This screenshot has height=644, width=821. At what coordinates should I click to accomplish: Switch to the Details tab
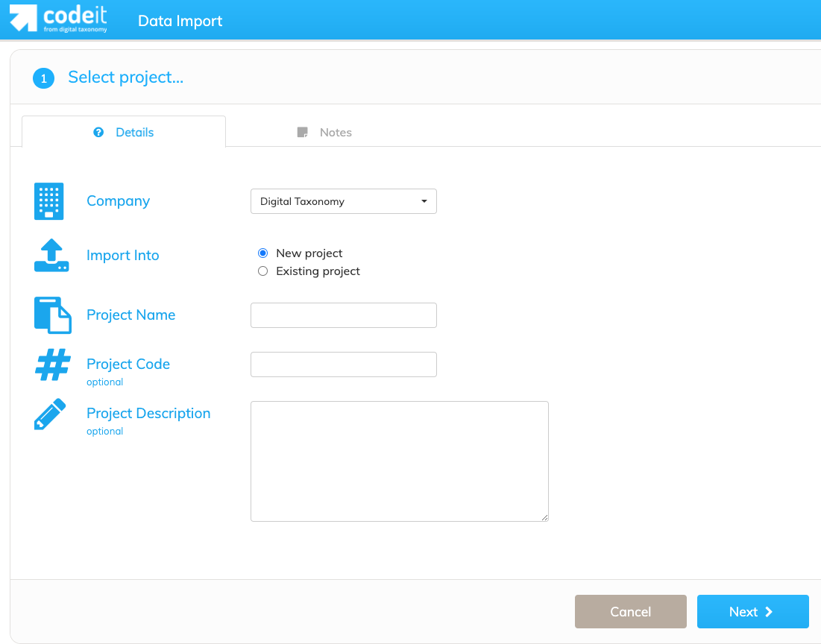point(124,133)
